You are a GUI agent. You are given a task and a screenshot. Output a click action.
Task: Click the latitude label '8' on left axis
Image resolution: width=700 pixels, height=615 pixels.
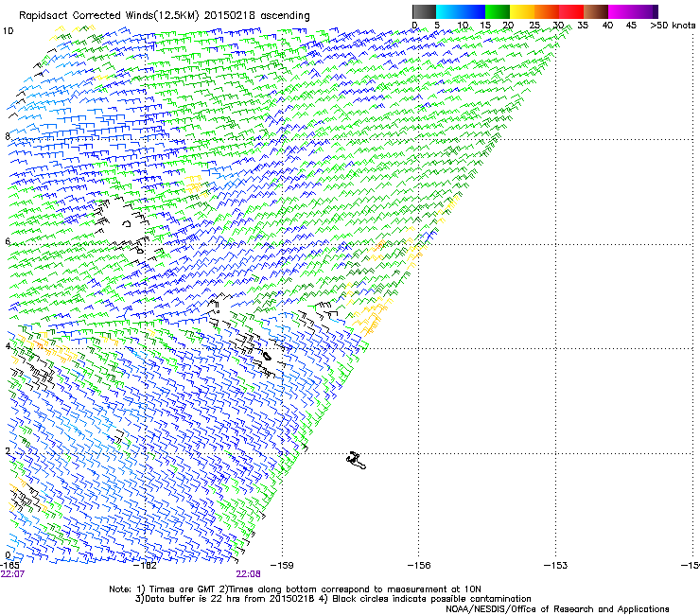[8, 136]
